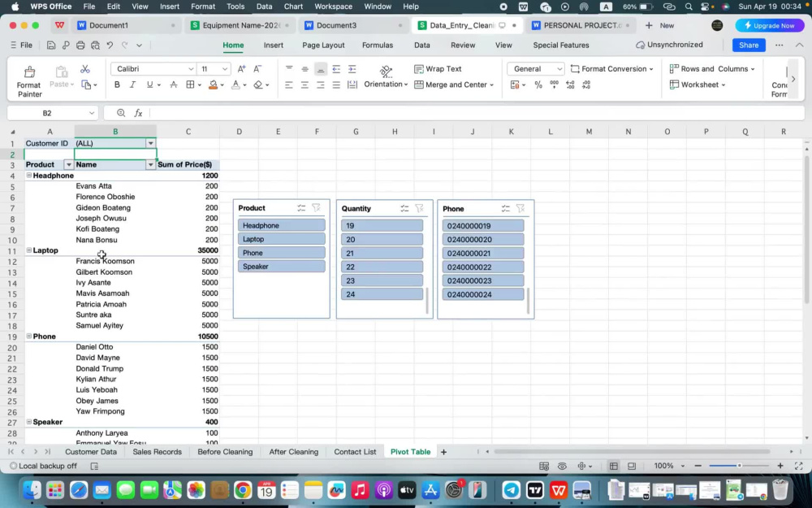Center text horizontally
Screen dimensions: 812x508
coord(305,85)
